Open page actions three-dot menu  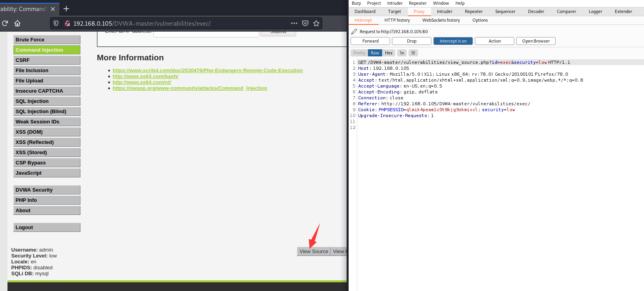pyautogui.click(x=294, y=23)
